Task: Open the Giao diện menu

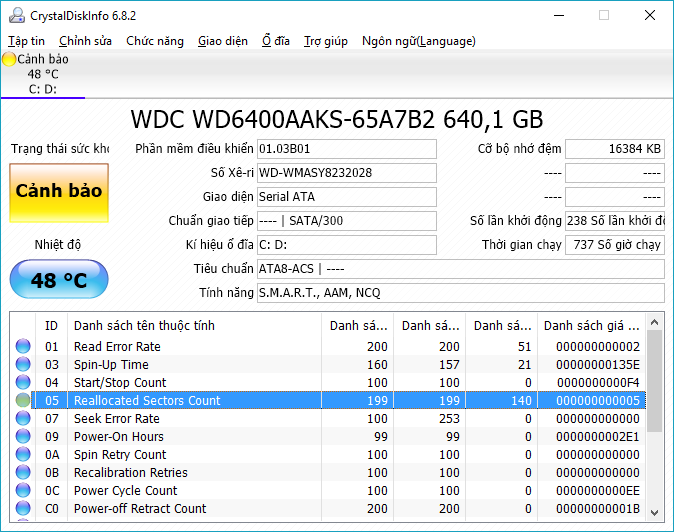Action: [x=223, y=41]
